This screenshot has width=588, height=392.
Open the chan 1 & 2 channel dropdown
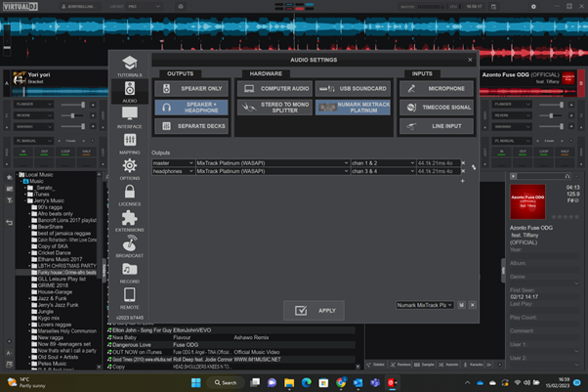383,163
